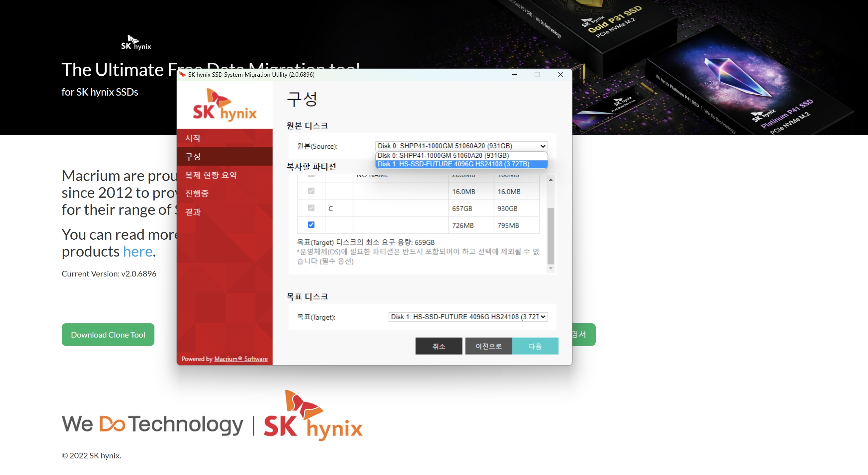Click the small app icon in title bar
Screen dimensions: 868x475
click(x=183, y=74)
